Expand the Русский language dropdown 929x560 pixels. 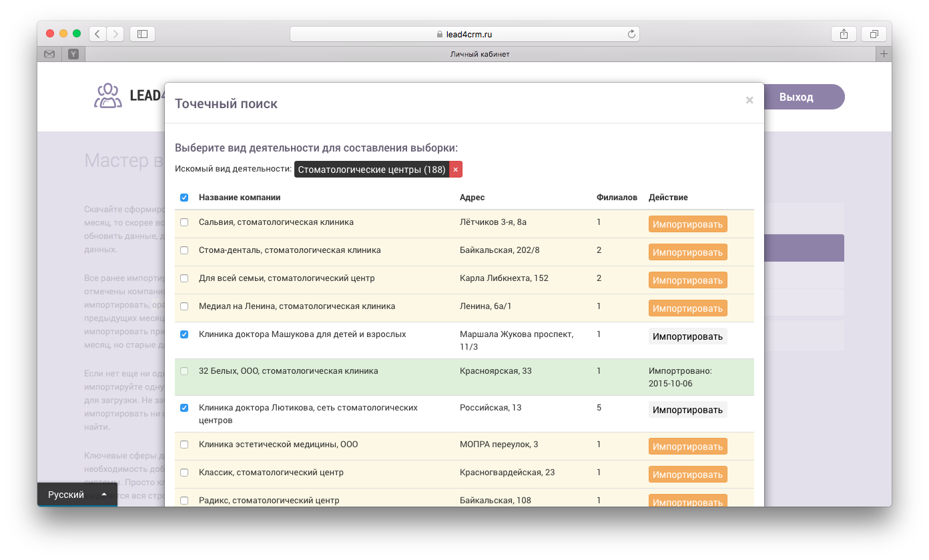pyautogui.click(x=77, y=495)
